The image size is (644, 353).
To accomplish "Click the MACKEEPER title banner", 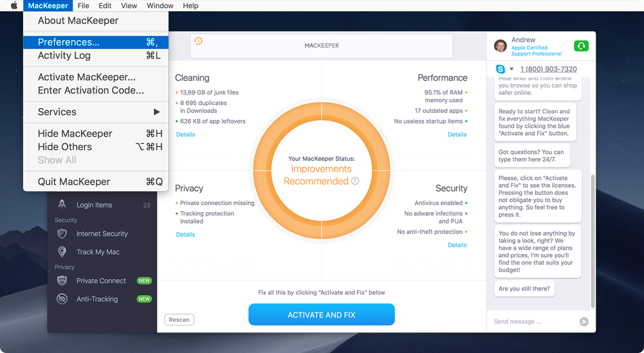I will [x=321, y=46].
